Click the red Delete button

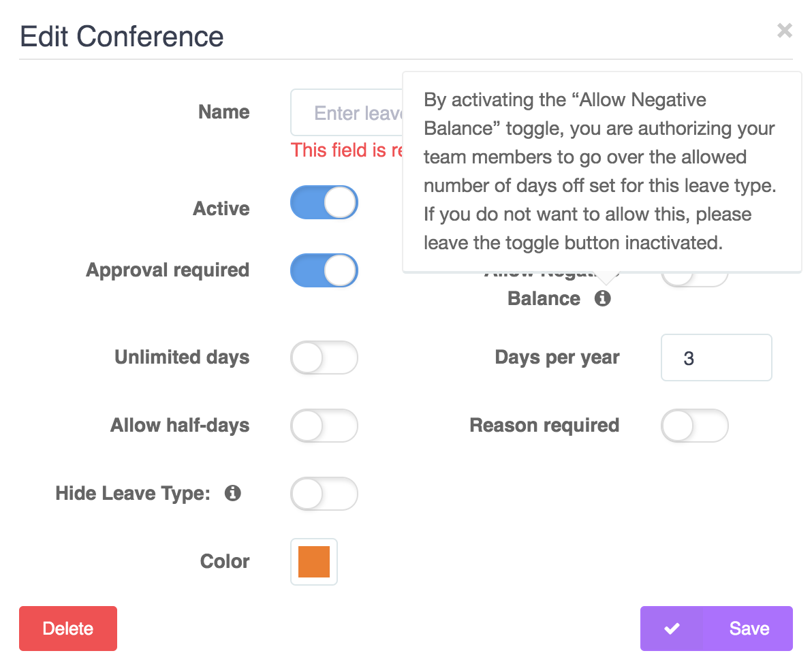point(68,628)
